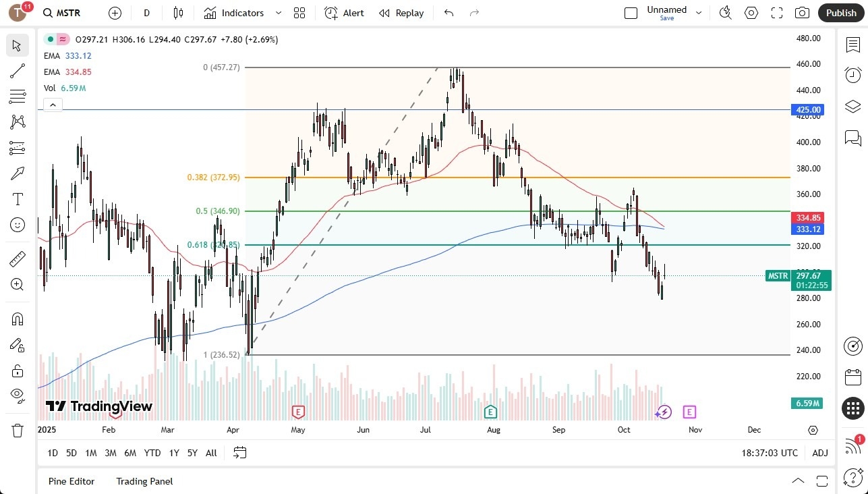Open the Indicators dropdown arrow
The image size is (868, 494).
click(x=277, y=12)
